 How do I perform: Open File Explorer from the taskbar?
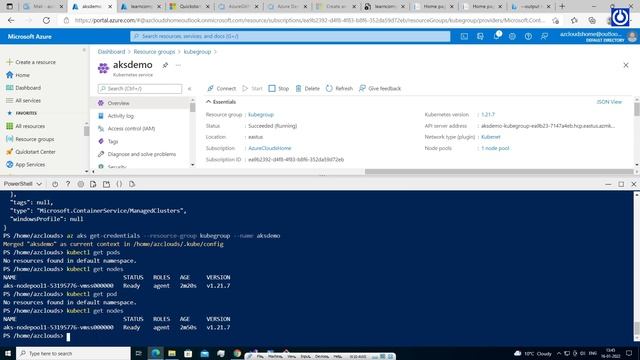point(172,353)
